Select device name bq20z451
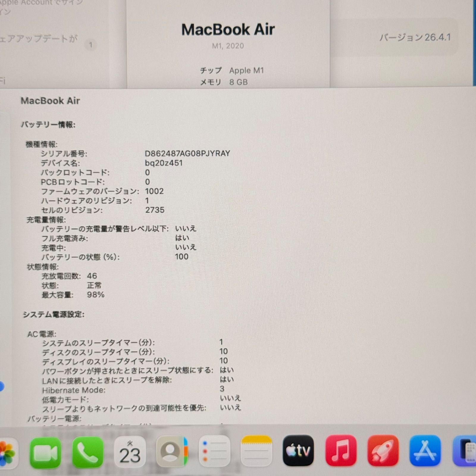The image size is (476, 476). point(164,163)
